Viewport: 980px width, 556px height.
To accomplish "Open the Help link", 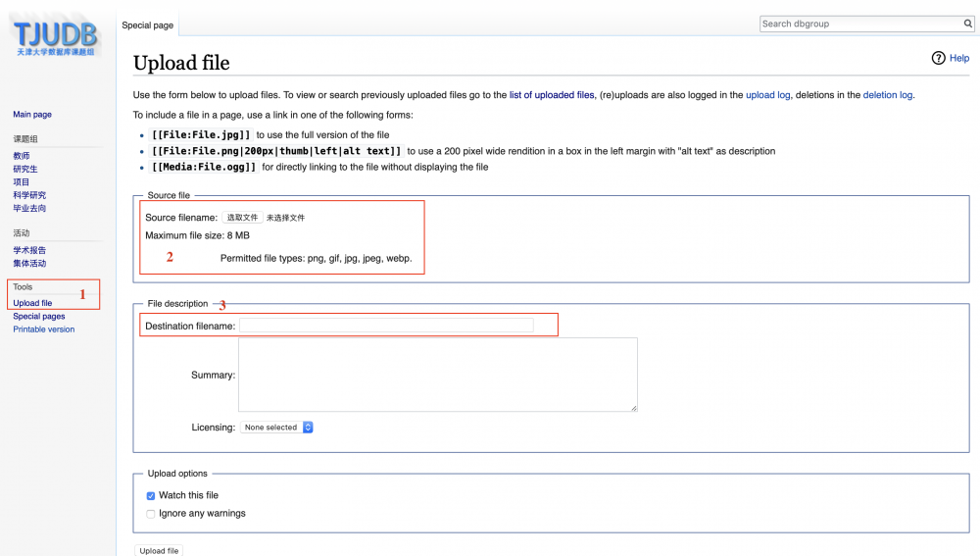I will (959, 58).
